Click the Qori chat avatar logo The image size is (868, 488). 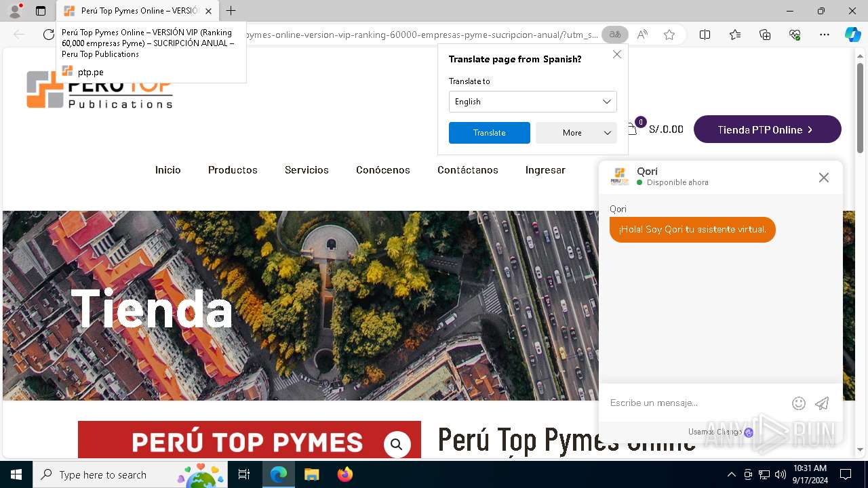pos(619,177)
